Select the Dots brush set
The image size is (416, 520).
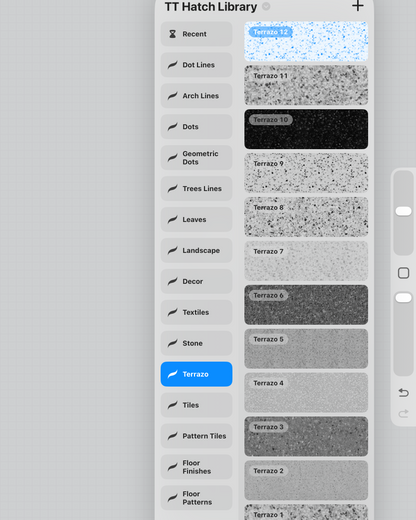(x=196, y=127)
